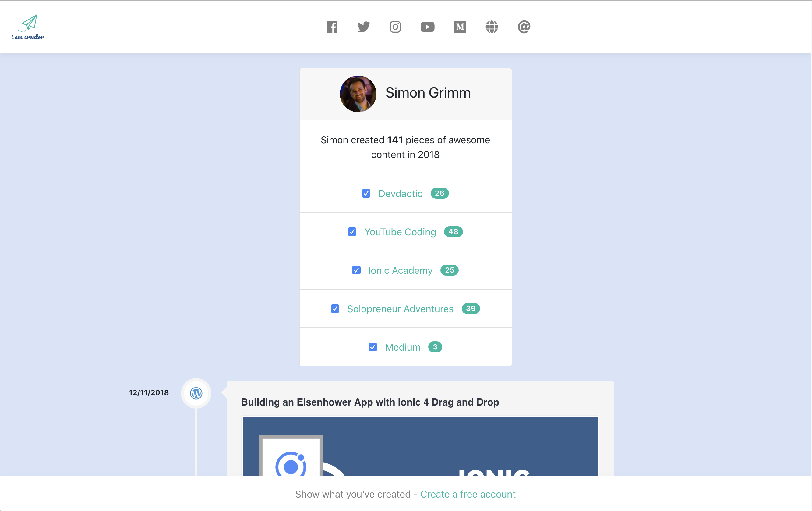Image resolution: width=812 pixels, height=511 pixels.
Task: Click the YouTube play icon
Action: 427,27
